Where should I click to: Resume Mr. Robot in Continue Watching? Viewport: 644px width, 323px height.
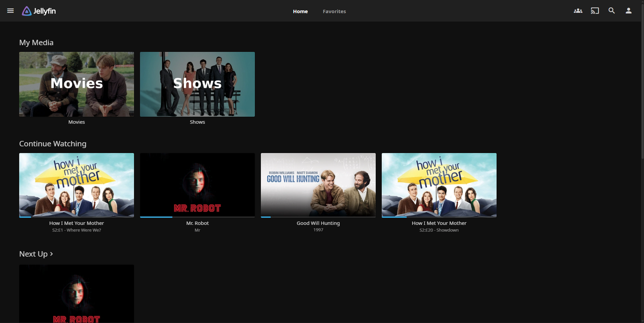pos(197,185)
